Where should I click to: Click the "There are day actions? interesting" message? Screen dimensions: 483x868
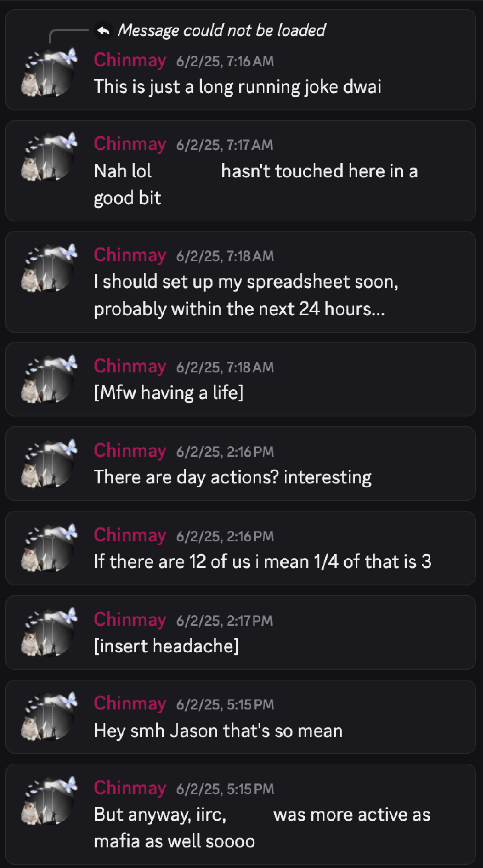(x=233, y=477)
